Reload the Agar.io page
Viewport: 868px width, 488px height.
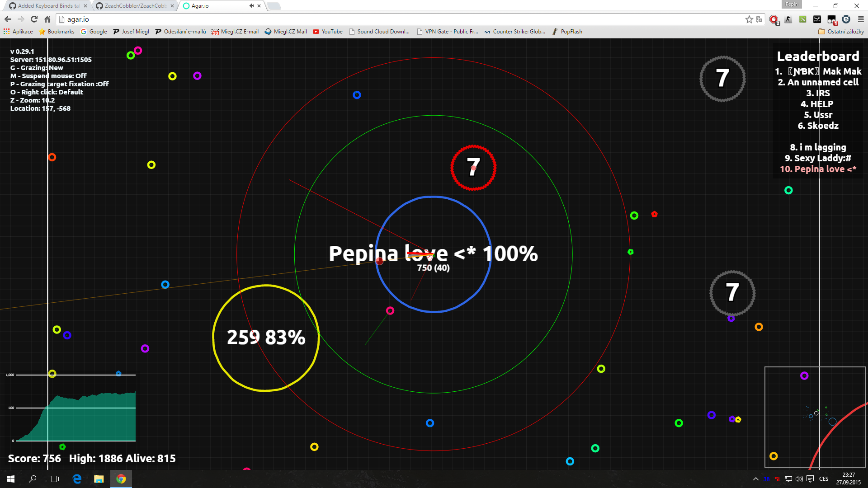pos(34,19)
